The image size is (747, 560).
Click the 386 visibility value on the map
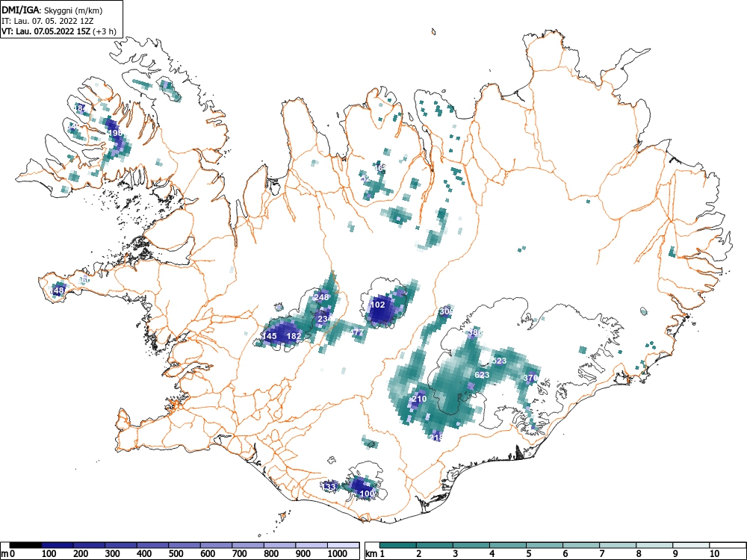pos(475,332)
